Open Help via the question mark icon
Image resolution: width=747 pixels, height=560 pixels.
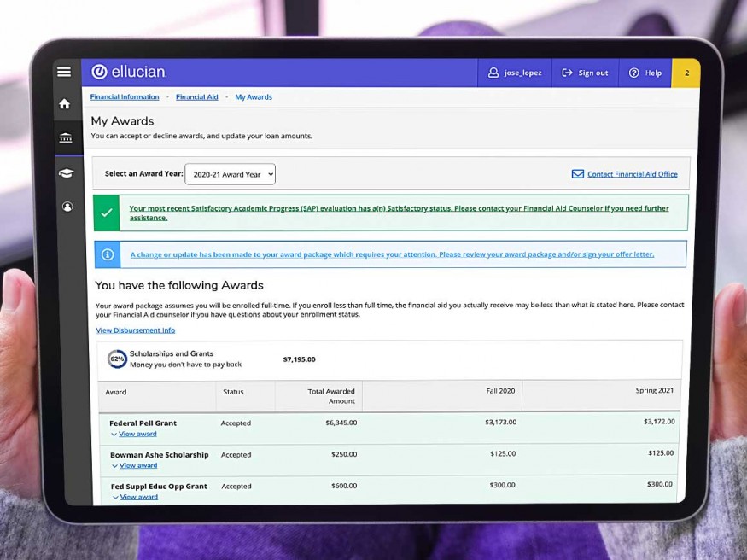point(633,73)
